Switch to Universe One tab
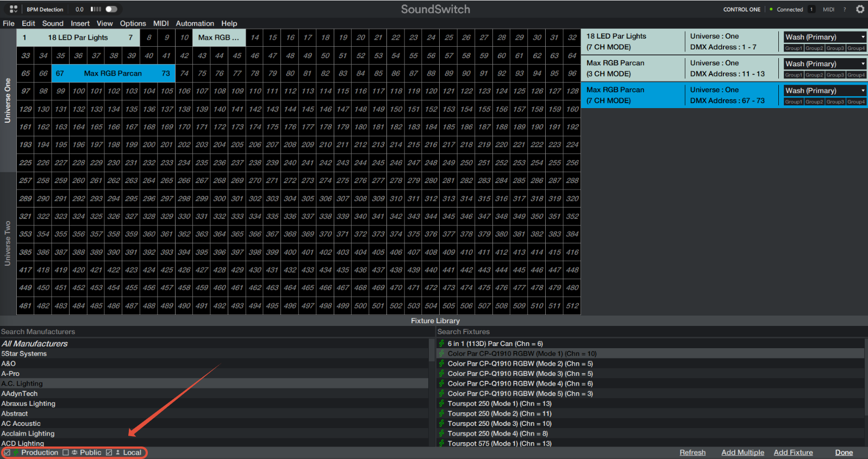The width and height of the screenshot is (868, 459). pyautogui.click(x=8, y=100)
